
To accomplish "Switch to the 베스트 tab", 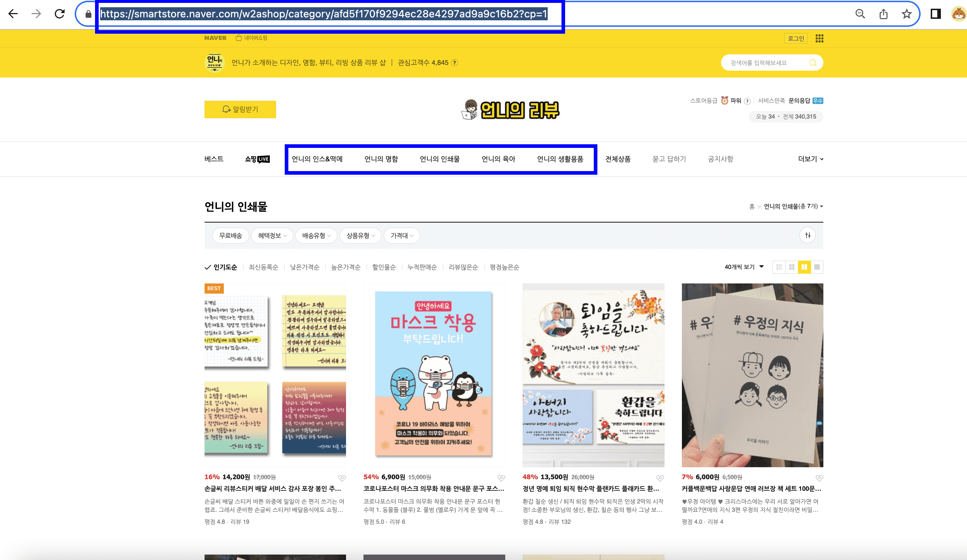I will tap(213, 159).
